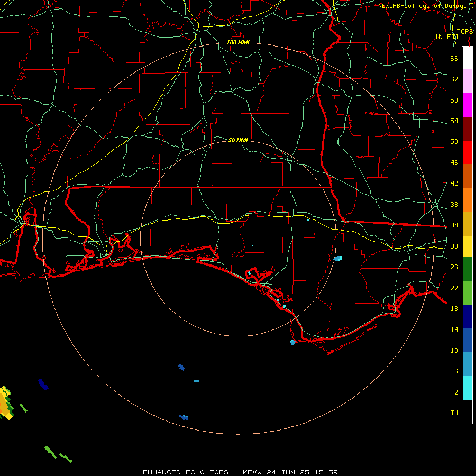
Task: Click the legend value 2
Action: pyautogui.click(x=456, y=392)
